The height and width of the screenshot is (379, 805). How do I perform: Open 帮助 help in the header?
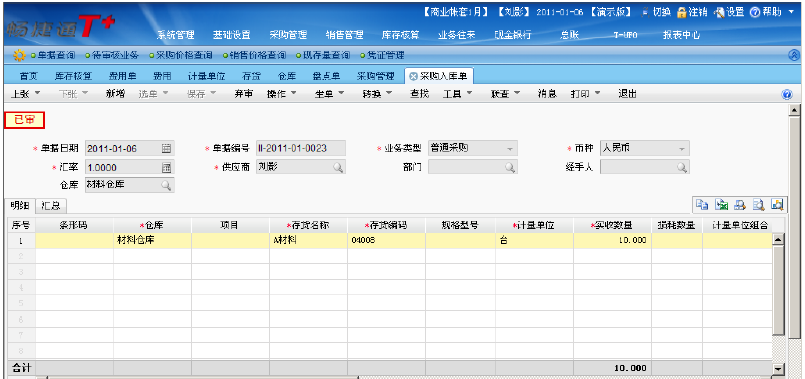click(766, 12)
